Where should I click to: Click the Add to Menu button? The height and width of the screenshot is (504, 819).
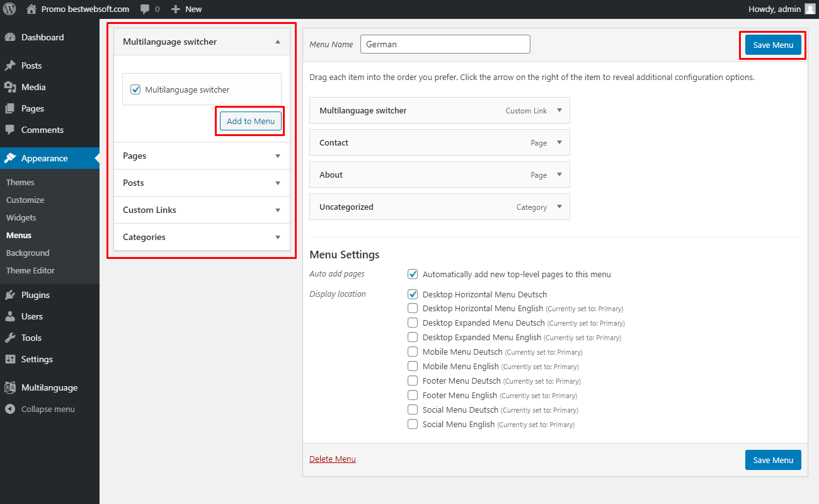[x=251, y=121]
